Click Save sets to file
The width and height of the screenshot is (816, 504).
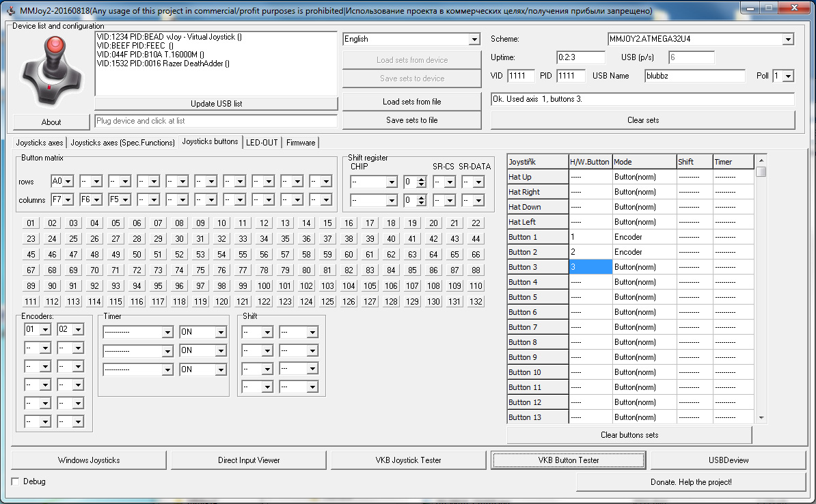pyautogui.click(x=411, y=120)
